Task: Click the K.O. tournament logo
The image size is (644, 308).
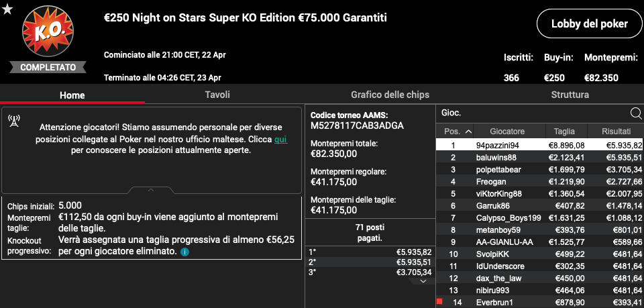Action: 48,32
